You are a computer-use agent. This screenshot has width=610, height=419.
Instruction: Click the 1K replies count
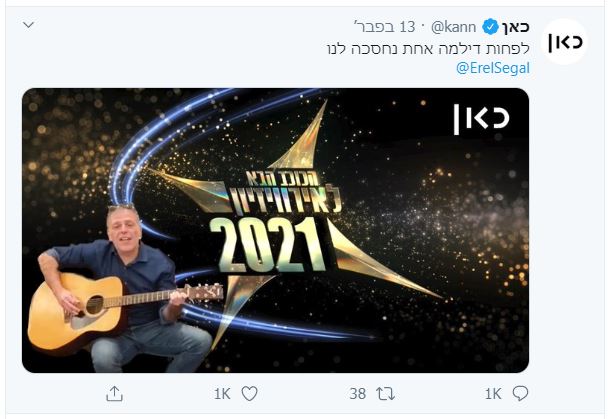492,394
